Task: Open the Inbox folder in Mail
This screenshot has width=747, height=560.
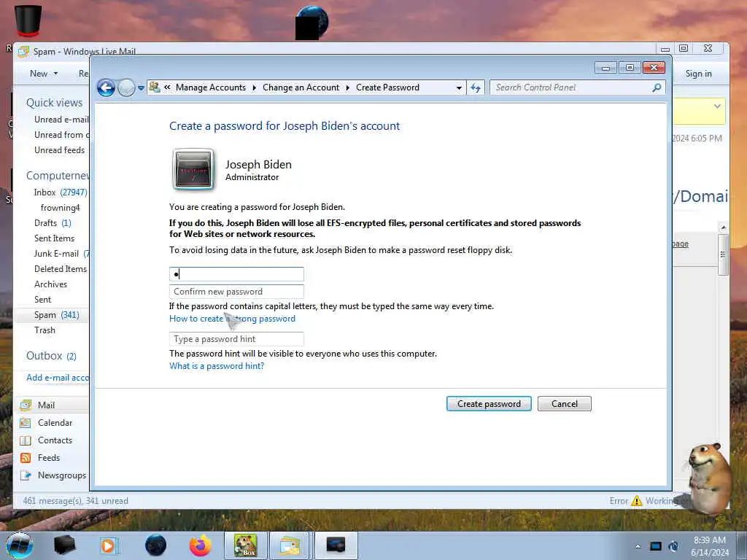Action: tap(60, 192)
